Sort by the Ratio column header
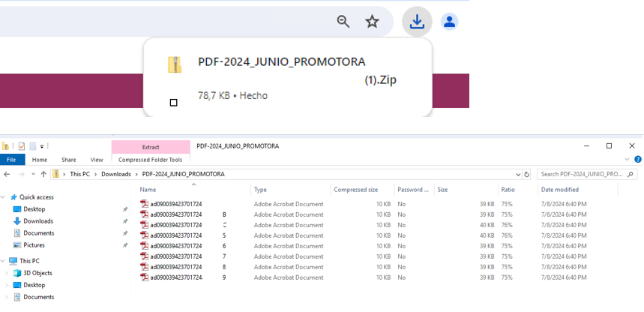The image size is (644, 312). click(x=508, y=190)
